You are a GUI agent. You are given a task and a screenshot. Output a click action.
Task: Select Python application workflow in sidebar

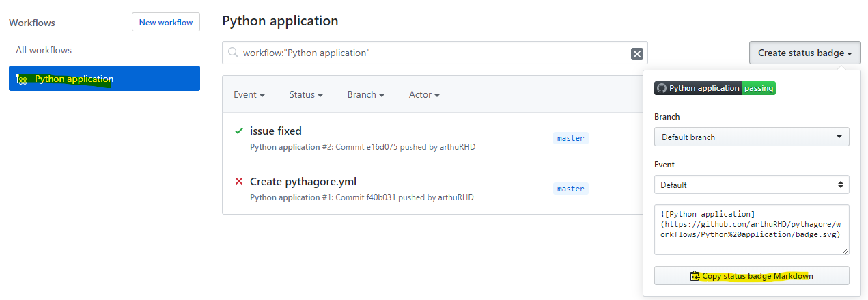point(74,79)
